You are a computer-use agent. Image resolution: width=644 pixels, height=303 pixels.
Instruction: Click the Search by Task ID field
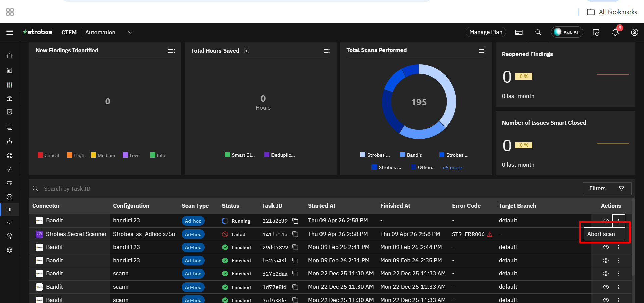(x=67, y=189)
